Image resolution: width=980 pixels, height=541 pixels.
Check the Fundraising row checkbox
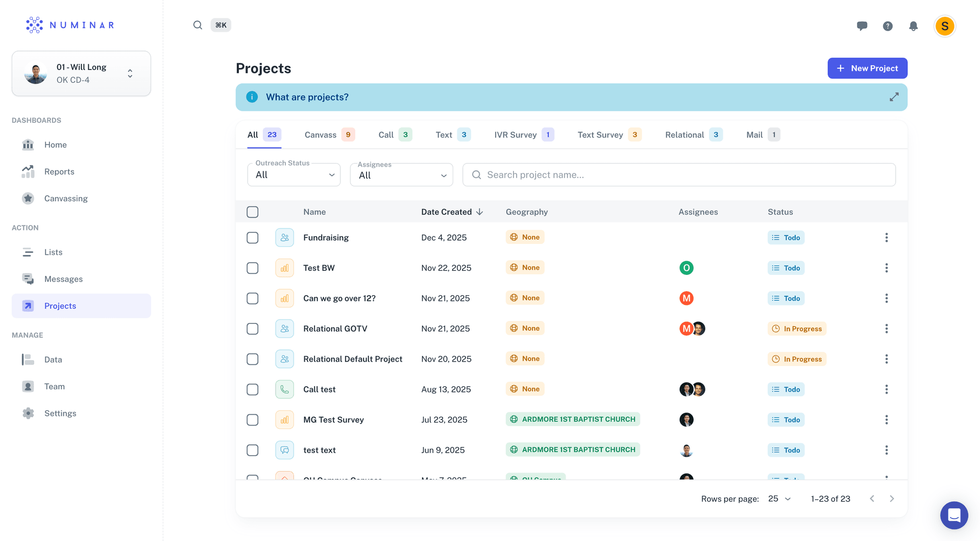tap(253, 238)
